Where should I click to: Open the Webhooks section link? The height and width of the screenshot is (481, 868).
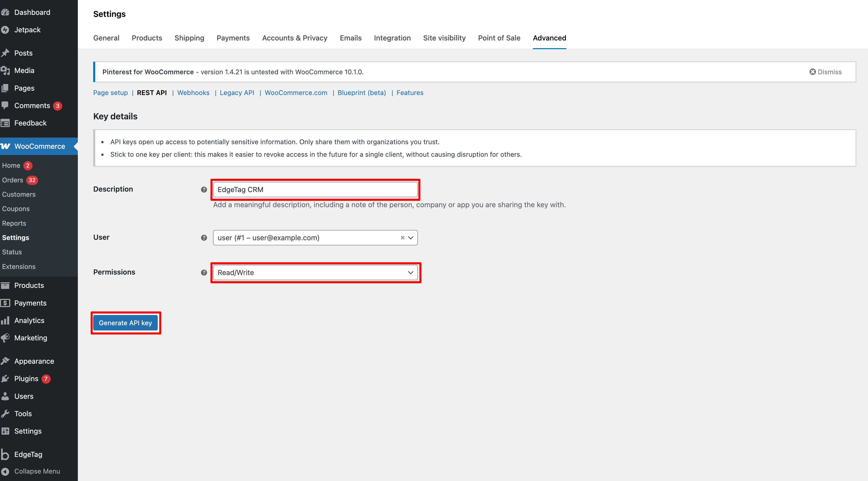(x=193, y=93)
